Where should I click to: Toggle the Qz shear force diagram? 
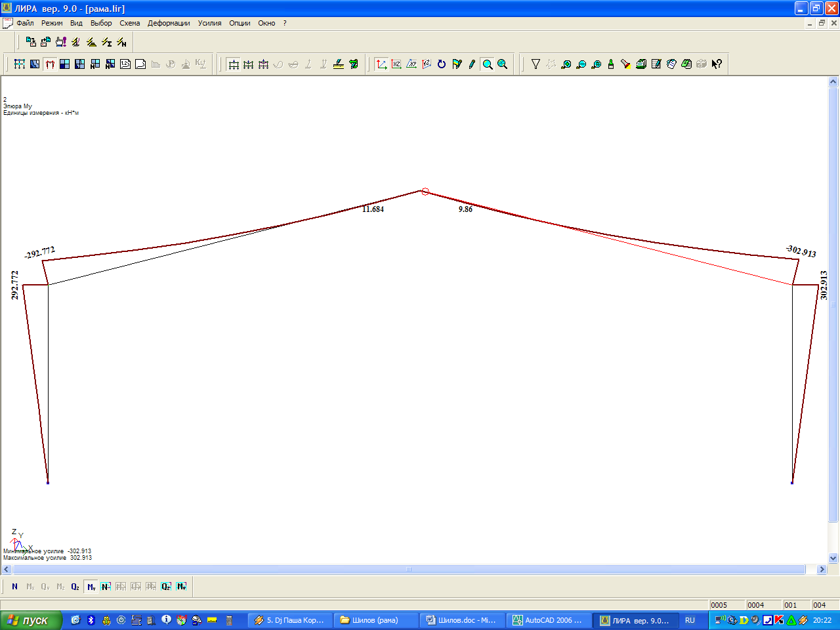coord(75,587)
